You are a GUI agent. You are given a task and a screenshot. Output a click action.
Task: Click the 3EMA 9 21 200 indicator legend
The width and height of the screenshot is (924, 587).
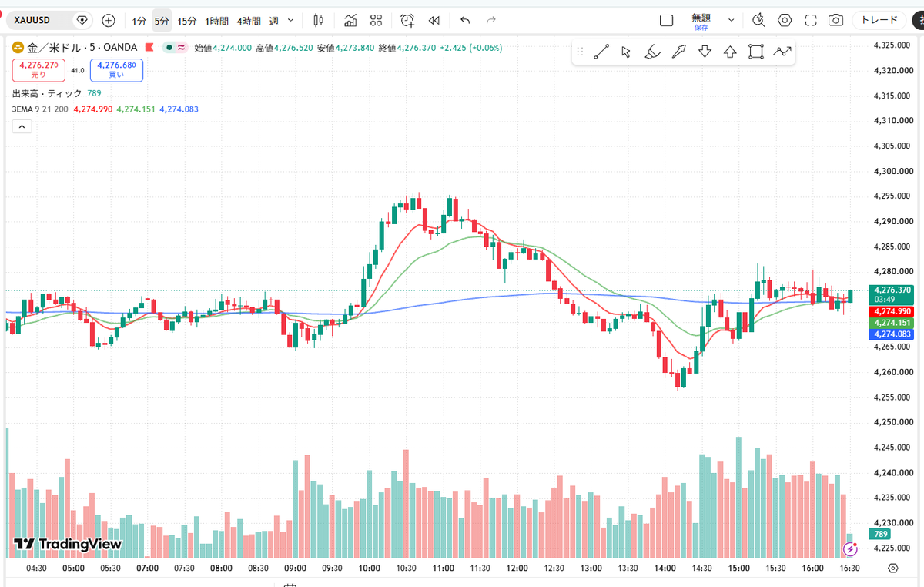pos(39,109)
